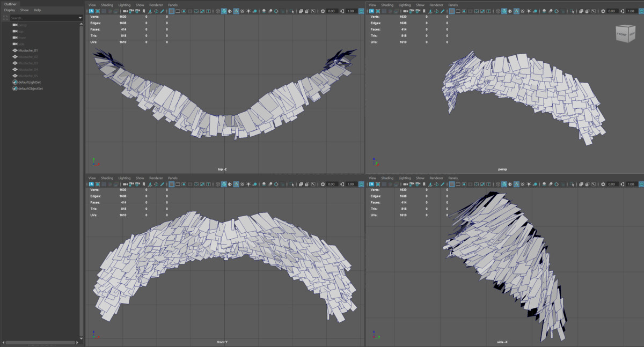Viewport: 644px width, 347px height.
Task: Toggle Wireframe on Shaded in top -Z panel
Action: 236,11
